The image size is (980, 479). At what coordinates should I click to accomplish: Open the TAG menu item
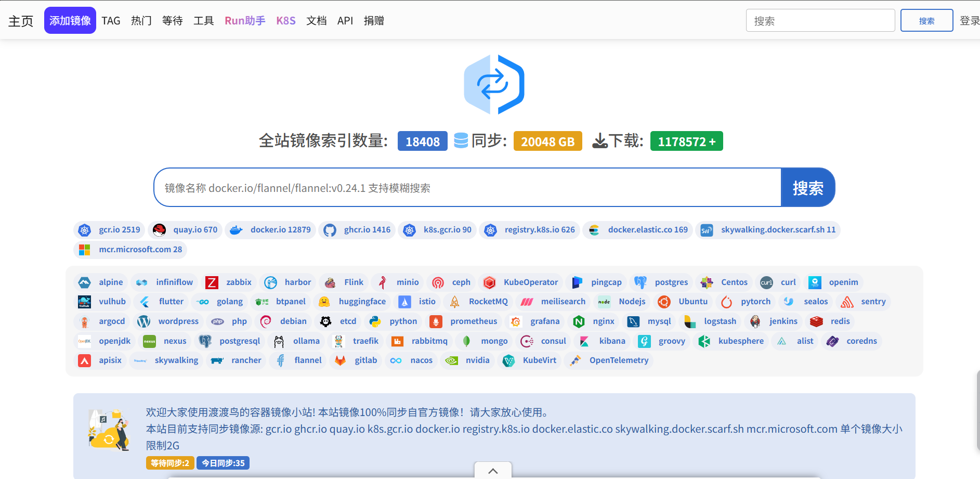click(111, 21)
